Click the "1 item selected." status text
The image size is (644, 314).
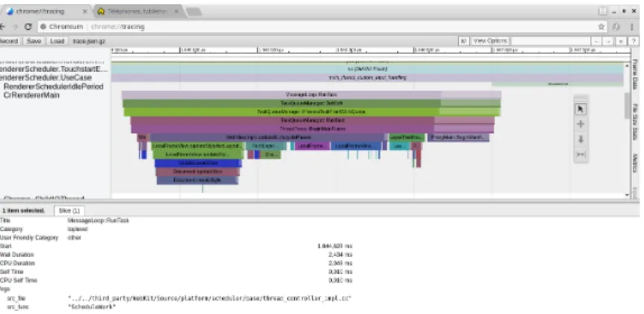click(x=23, y=211)
